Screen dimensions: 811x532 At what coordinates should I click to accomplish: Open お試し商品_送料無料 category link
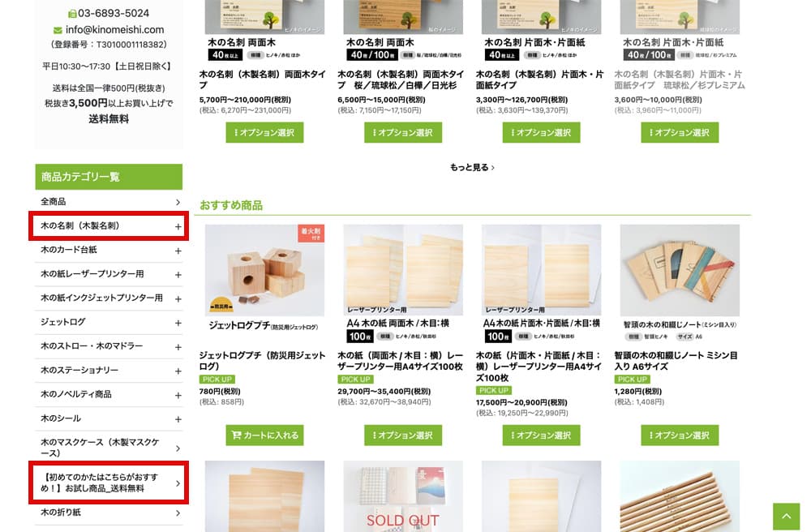109,483
